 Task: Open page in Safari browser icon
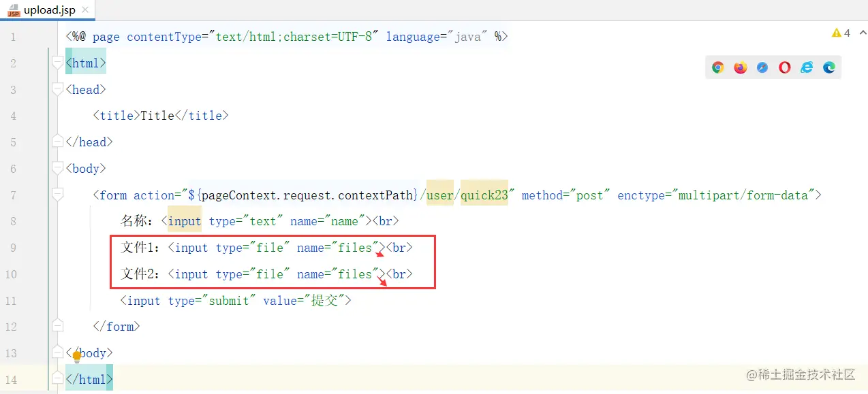762,67
